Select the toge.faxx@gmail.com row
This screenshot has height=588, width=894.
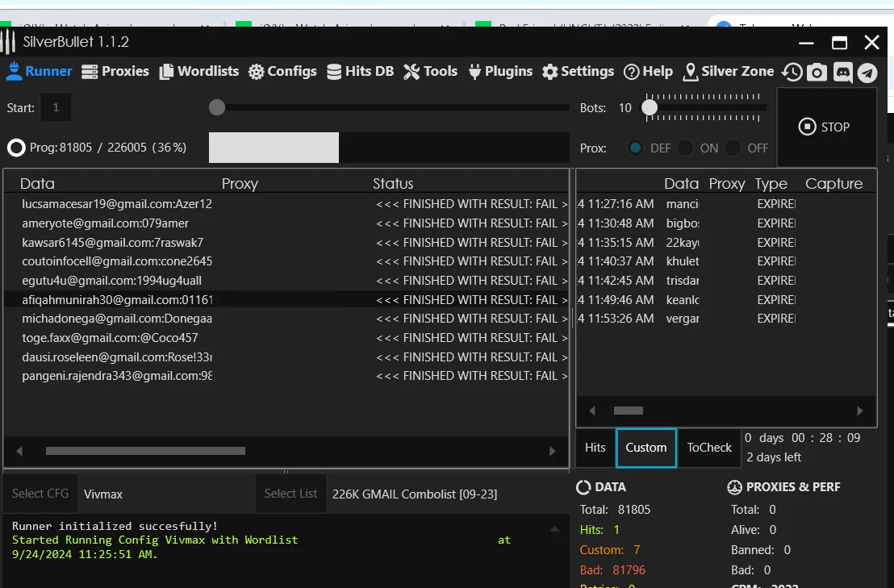(286, 338)
